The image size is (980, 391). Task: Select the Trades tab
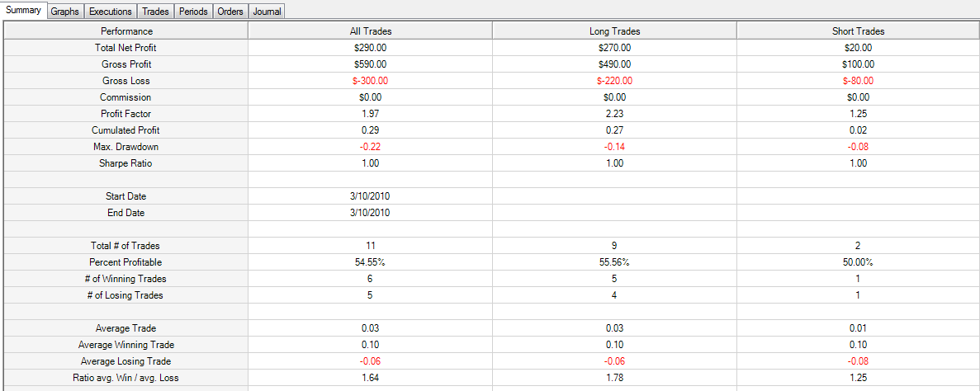pyautogui.click(x=155, y=12)
